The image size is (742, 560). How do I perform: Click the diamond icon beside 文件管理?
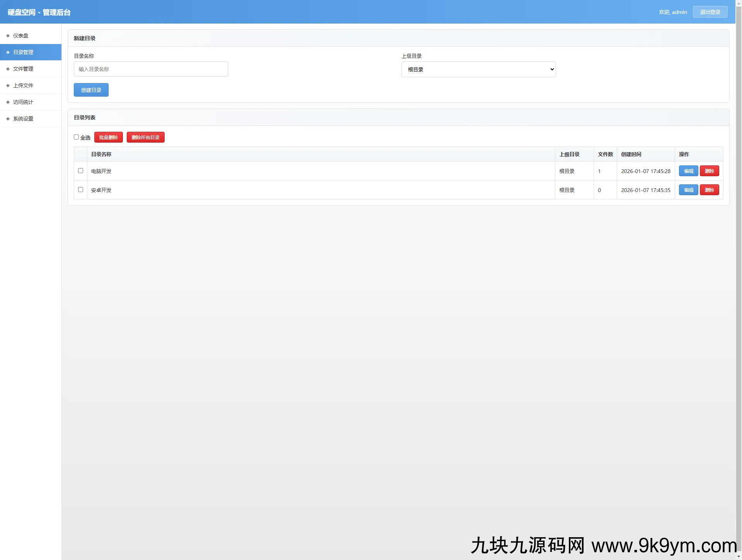pos(8,69)
